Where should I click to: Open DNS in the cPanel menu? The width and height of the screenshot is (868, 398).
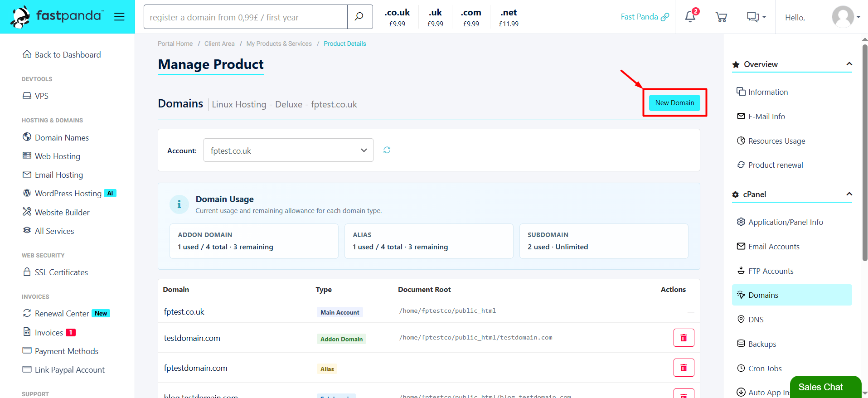click(x=750, y=320)
